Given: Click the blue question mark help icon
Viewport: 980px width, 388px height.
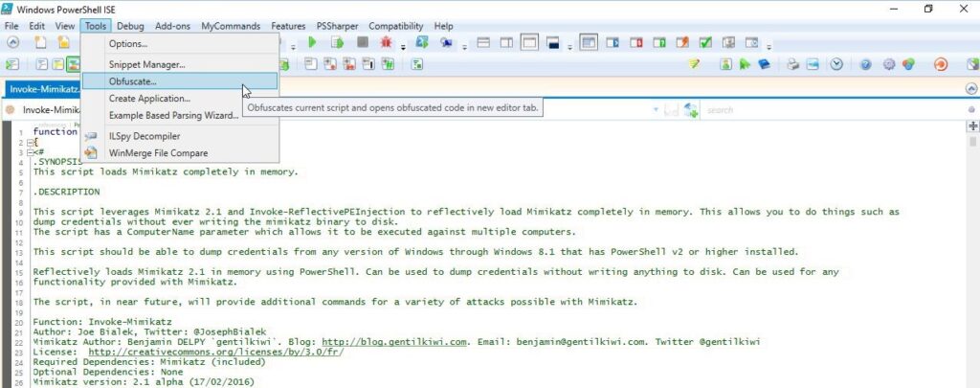Looking at the screenshot, I should click(865, 64).
